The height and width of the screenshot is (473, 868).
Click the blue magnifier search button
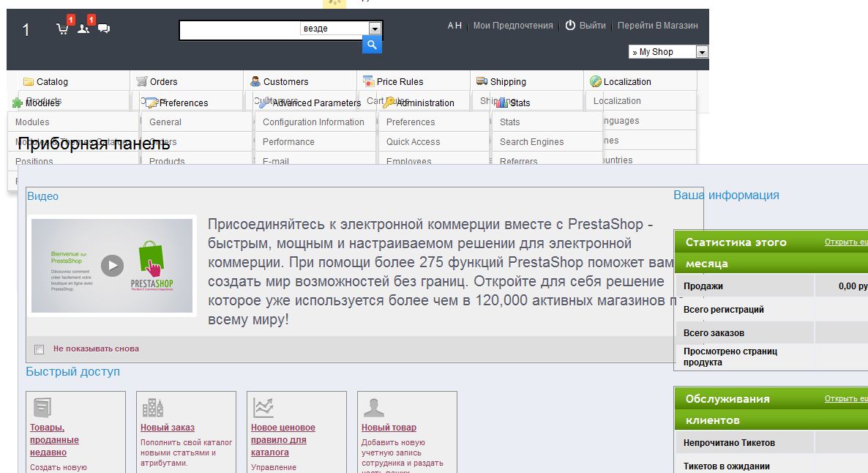[x=372, y=45]
